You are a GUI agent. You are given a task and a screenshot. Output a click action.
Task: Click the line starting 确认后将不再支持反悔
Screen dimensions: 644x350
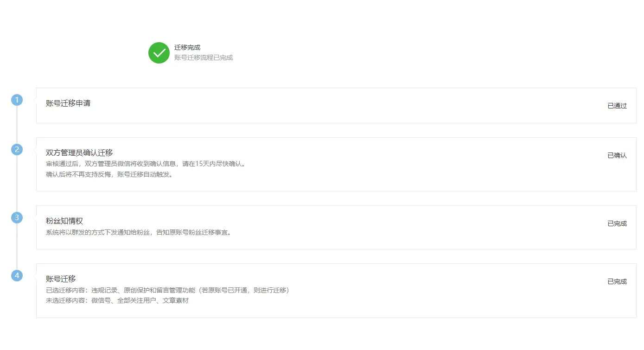point(109,175)
